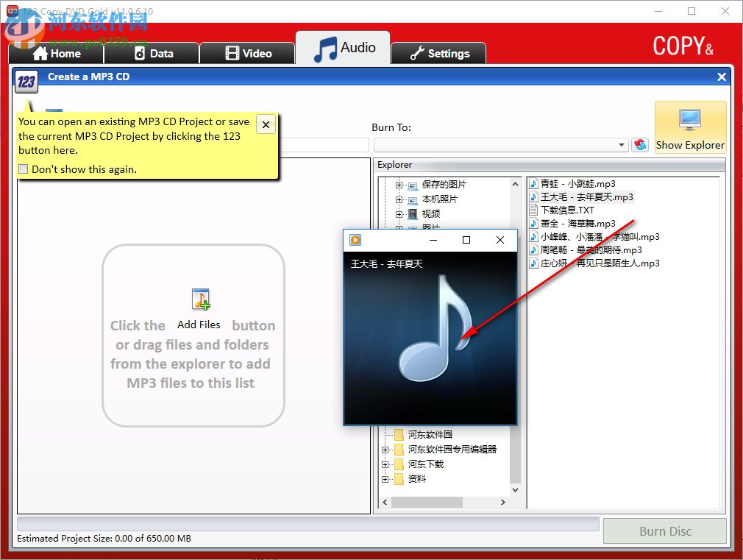Click the 123 project button icon
Screen dimensions: 743x560
tap(26, 81)
